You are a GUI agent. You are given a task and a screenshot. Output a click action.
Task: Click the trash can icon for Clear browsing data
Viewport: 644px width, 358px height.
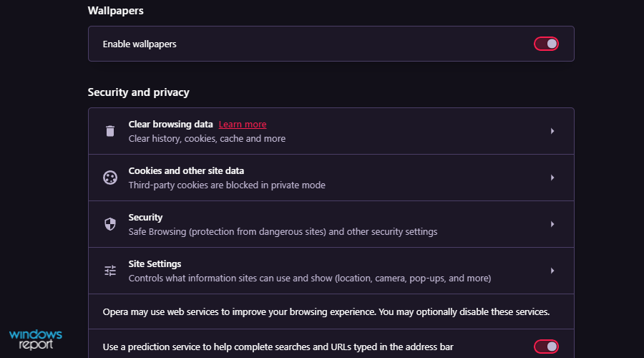pos(110,131)
